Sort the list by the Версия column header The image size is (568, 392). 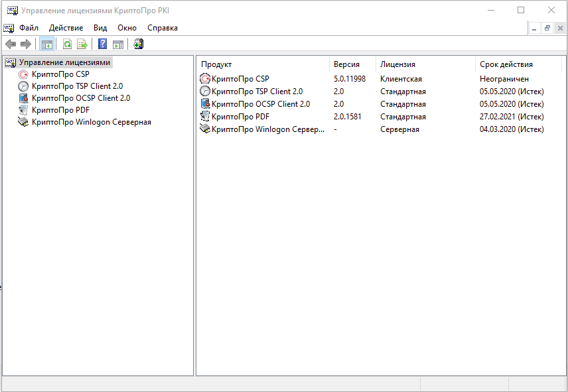(x=346, y=64)
